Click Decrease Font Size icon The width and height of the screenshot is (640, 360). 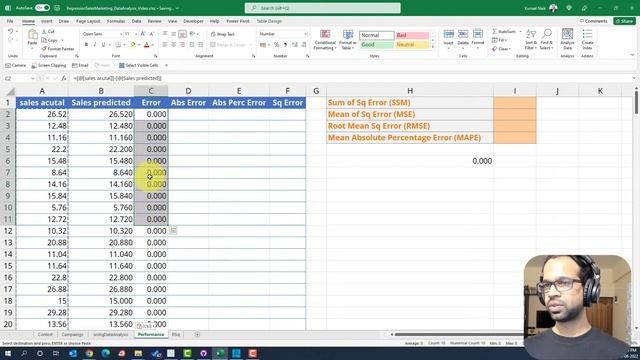pyautogui.click(x=151, y=34)
